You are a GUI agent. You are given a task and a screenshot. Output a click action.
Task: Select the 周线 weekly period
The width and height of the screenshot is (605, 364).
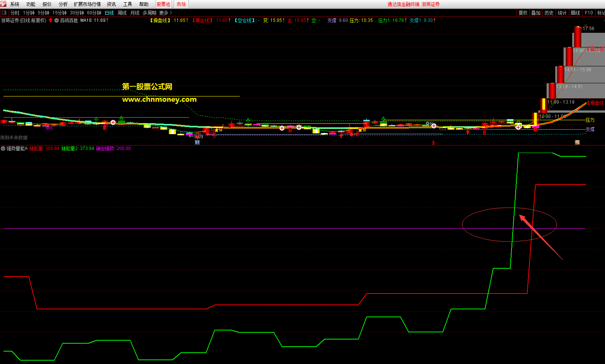pyautogui.click(x=122, y=13)
